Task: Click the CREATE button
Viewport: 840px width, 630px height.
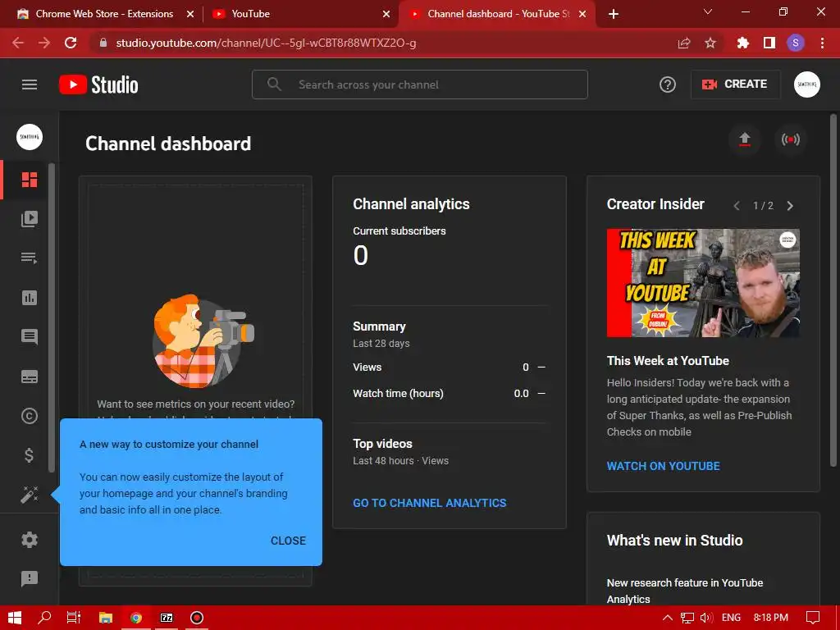Action: [x=736, y=84]
